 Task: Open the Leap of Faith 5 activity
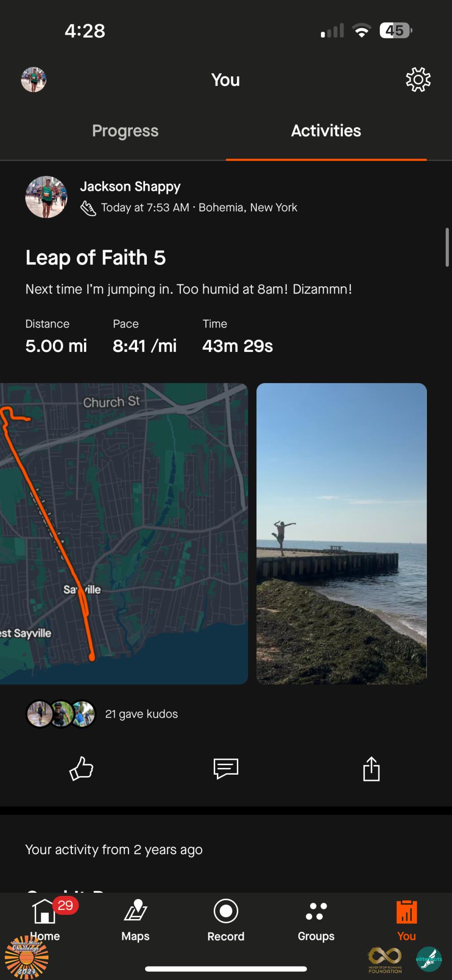[96, 258]
